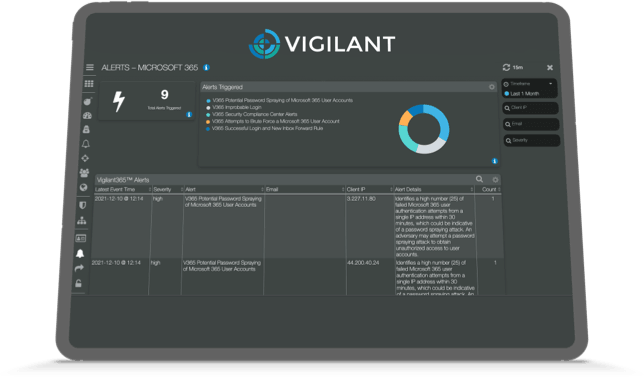This screenshot has width=644, height=377.
Task: Close the filter panel with X icon
Action: pos(550,67)
